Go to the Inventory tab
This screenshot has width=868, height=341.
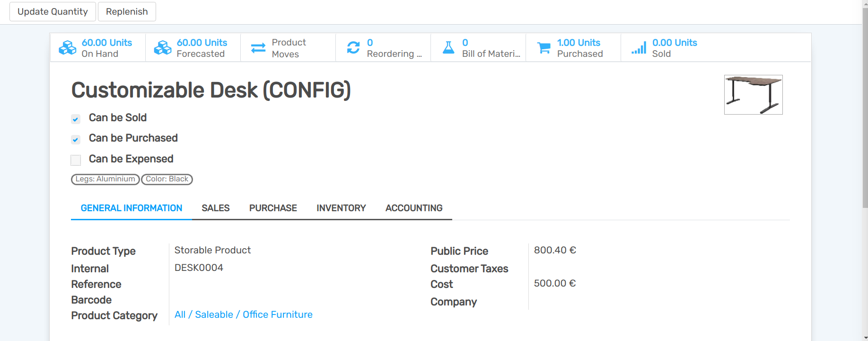[341, 208]
